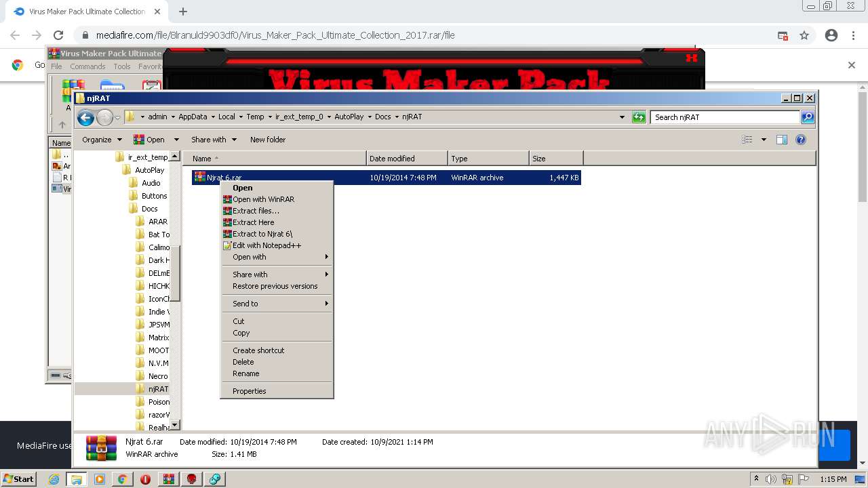Change view using the views icon
868x488 pixels.
click(747, 140)
